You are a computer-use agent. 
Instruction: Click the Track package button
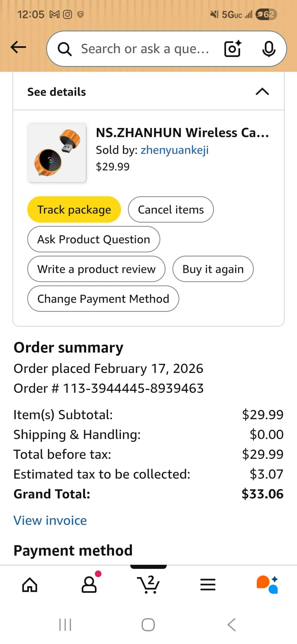[74, 209]
